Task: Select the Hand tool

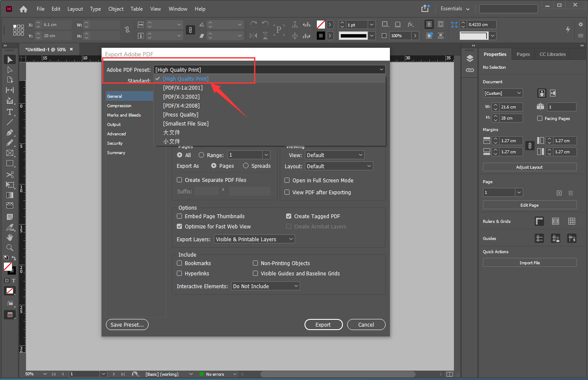Action: (10, 237)
